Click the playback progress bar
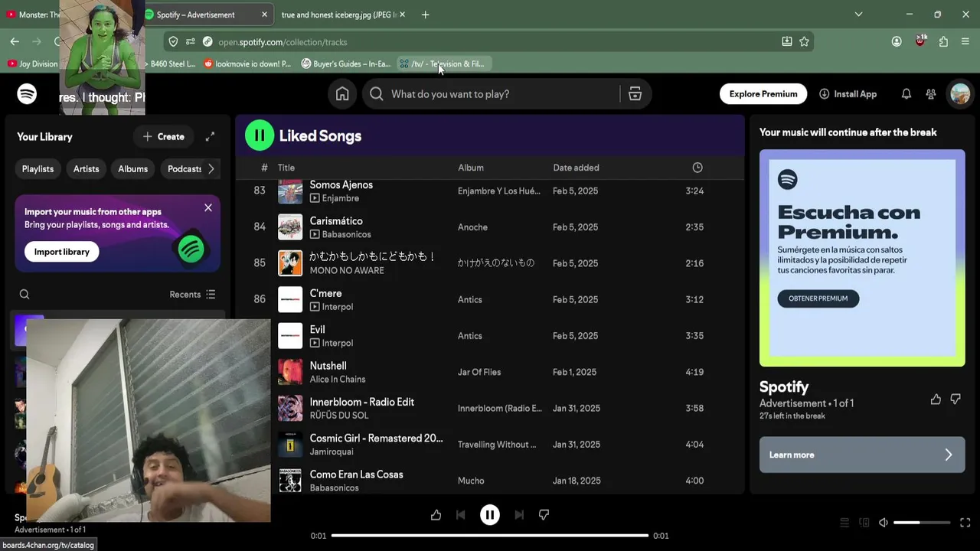980x551 pixels. tap(490, 536)
